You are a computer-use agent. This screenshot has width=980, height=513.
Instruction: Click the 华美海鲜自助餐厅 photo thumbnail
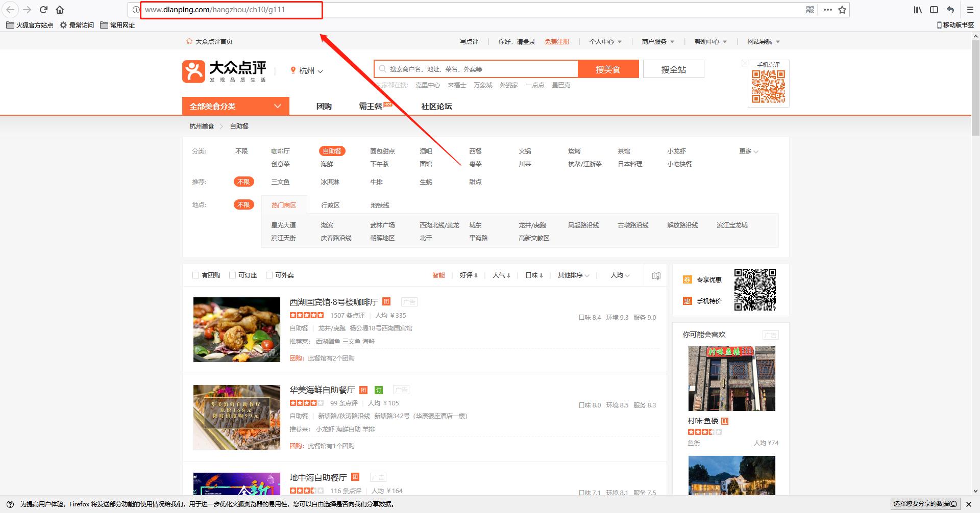[237, 417]
